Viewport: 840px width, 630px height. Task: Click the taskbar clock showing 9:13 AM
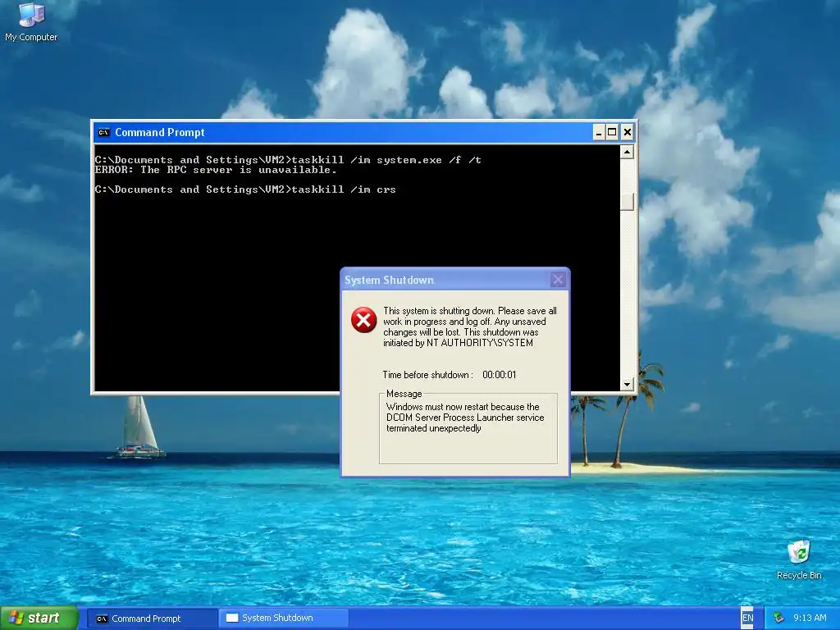(810, 618)
